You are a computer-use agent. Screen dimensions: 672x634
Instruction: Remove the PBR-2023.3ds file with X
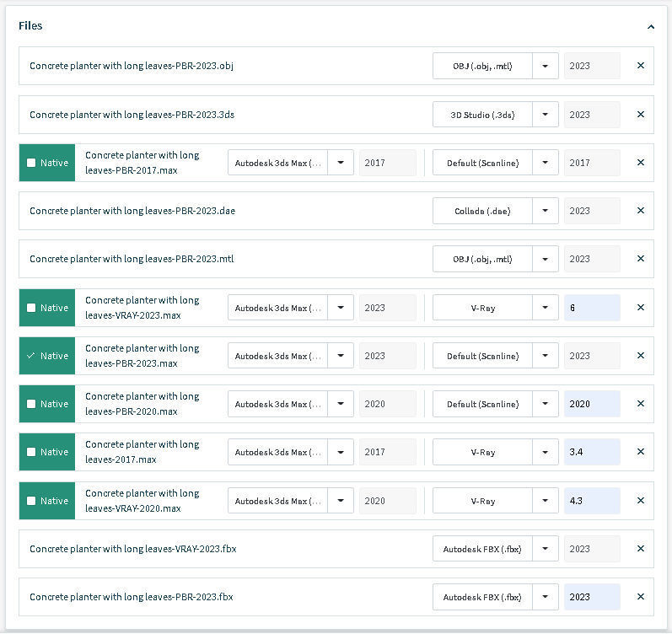pyautogui.click(x=640, y=115)
